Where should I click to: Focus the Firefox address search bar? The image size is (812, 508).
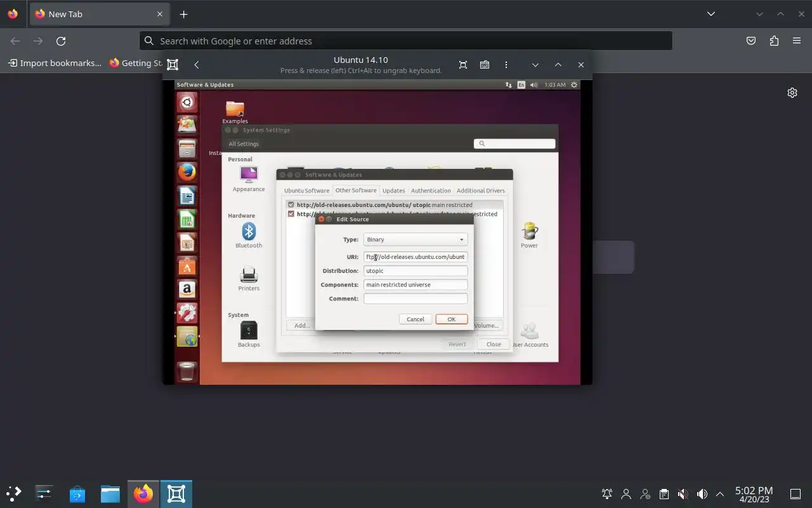[x=406, y=41]
